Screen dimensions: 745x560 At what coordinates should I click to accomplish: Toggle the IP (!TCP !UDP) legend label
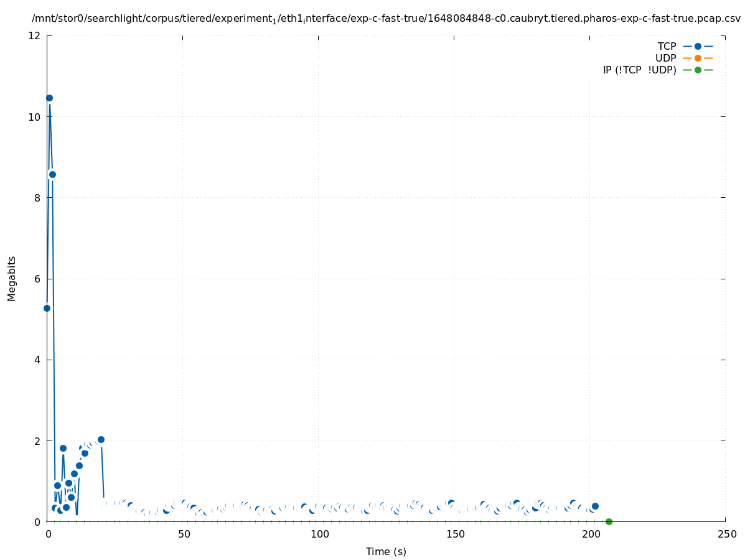coord(639,70)
